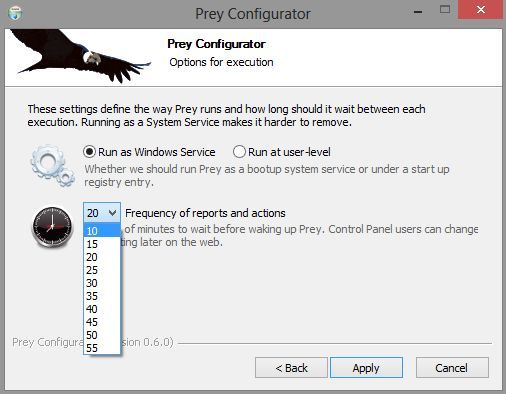
Task: Minimize the Prey Configurator window
Action: (418, 11)
